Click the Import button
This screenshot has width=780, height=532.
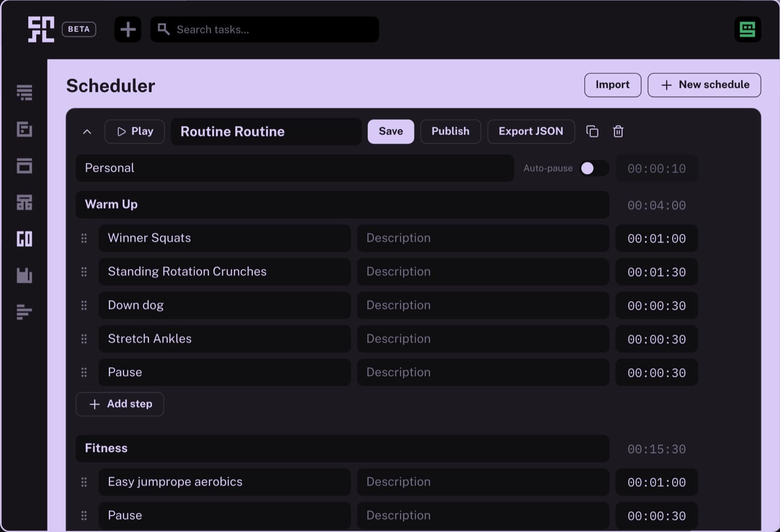[613, 85]
